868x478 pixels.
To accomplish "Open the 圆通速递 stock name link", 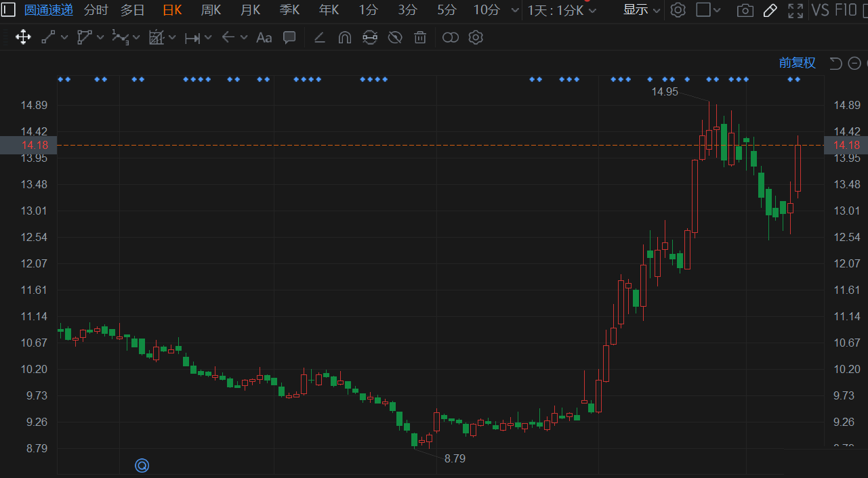I will pos(48,10).
